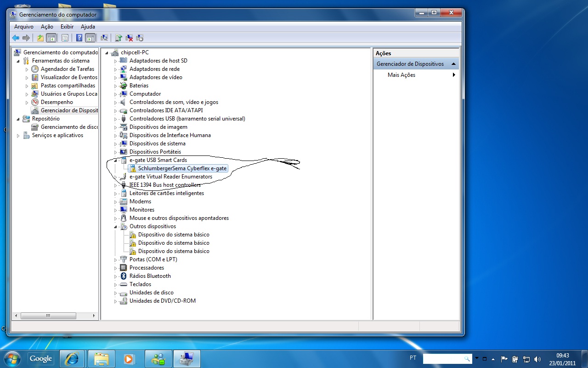This screenshot has width=588, height=368.
Task: Click the Controladores IDE ATA/ATAPI icon
Action: tap(123, 110)
